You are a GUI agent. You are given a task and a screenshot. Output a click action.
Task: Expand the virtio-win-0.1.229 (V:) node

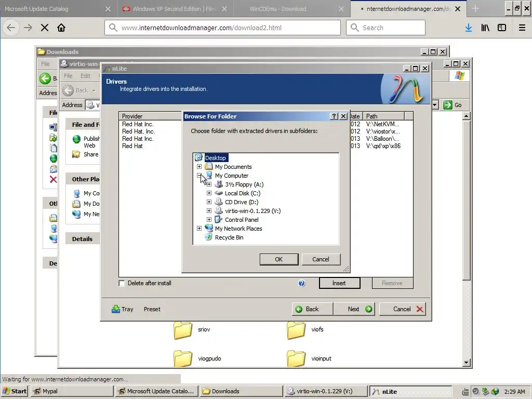coord(209,211)
